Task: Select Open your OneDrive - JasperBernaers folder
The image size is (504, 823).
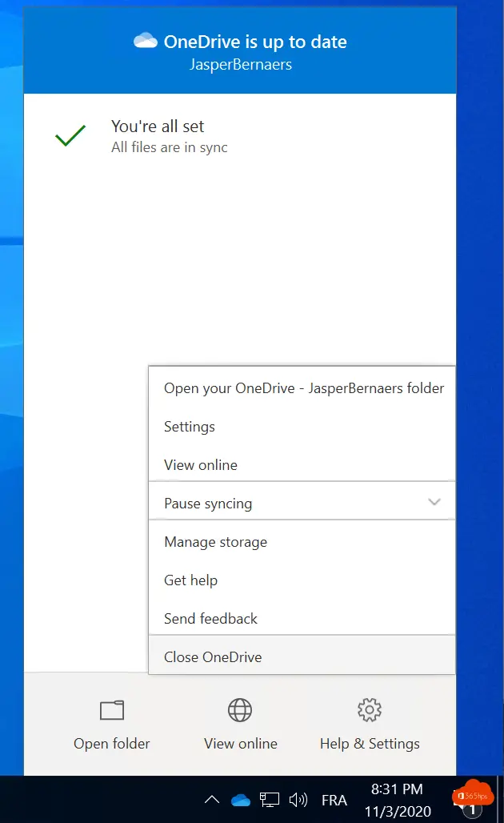Action: [302, 387]
